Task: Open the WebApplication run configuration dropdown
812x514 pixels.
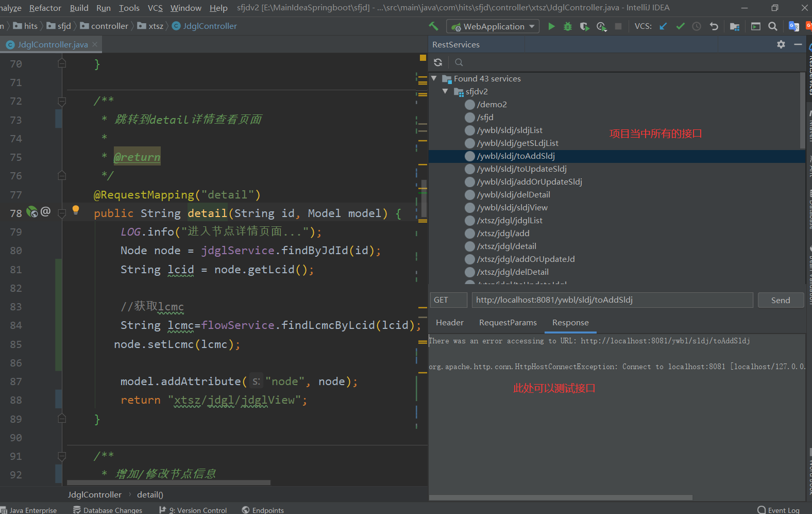Action: click(x=493, y=26)
